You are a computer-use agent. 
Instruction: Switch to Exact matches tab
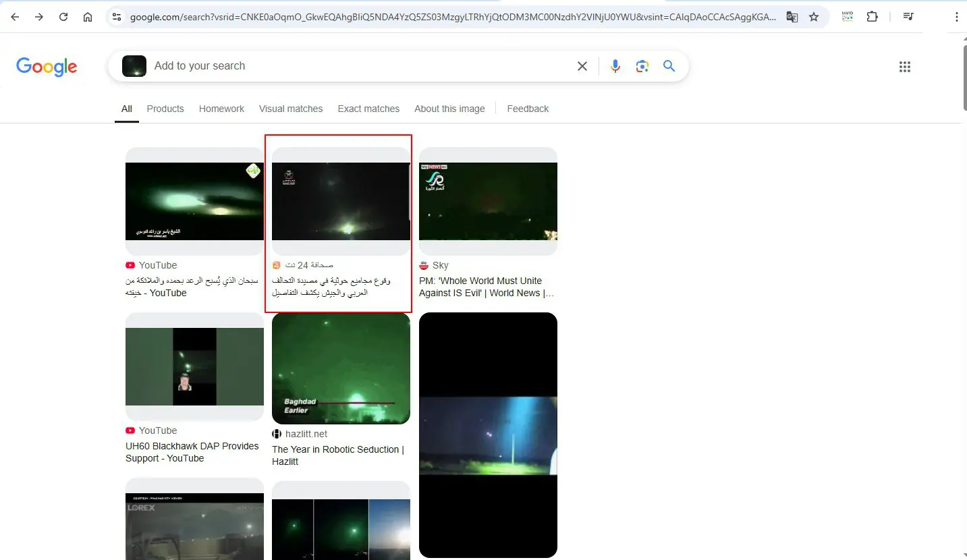[x=368, y=109]
